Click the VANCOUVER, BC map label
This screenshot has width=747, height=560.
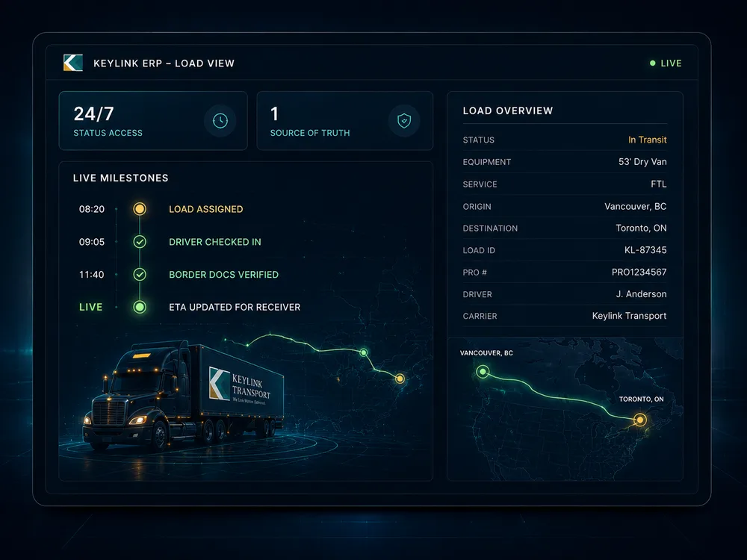click(486, 353)
